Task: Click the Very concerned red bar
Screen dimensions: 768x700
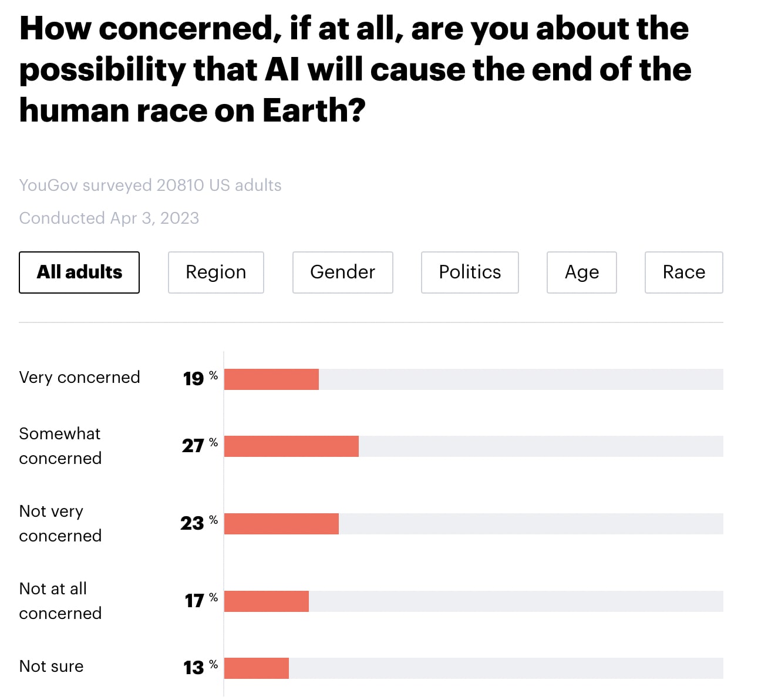Action: (272, 379)
